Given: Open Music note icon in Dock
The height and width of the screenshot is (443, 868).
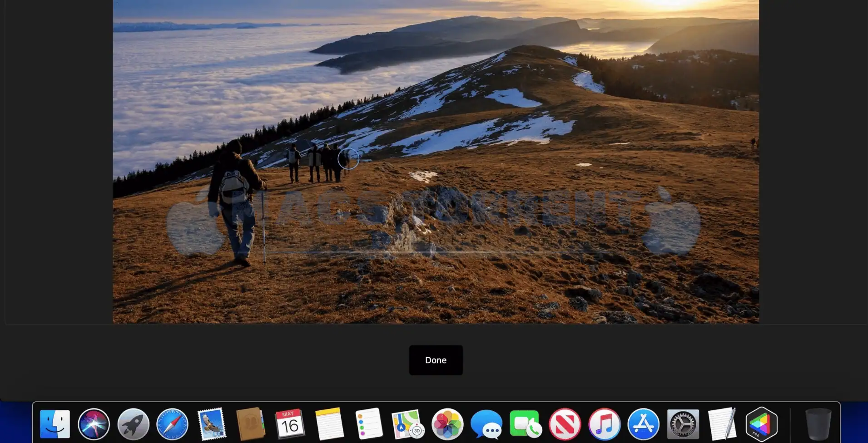Looking at the screenshot, I should coord(604,424).
